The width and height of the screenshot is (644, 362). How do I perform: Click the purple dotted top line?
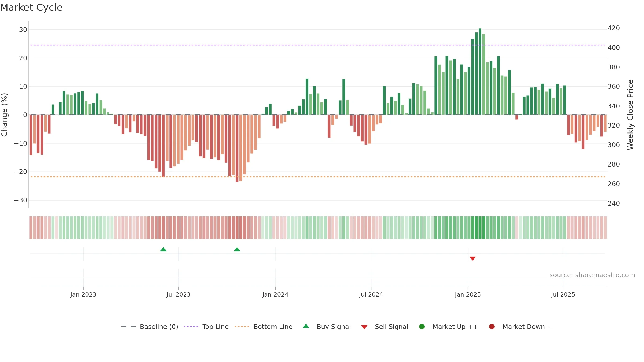(x=318, y=45)
